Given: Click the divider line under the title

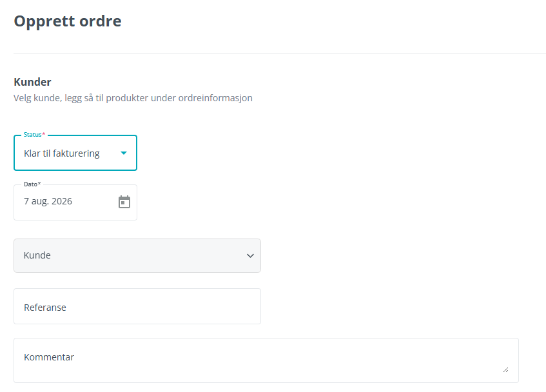Looking at the screenshot, I should click(280, 54).
